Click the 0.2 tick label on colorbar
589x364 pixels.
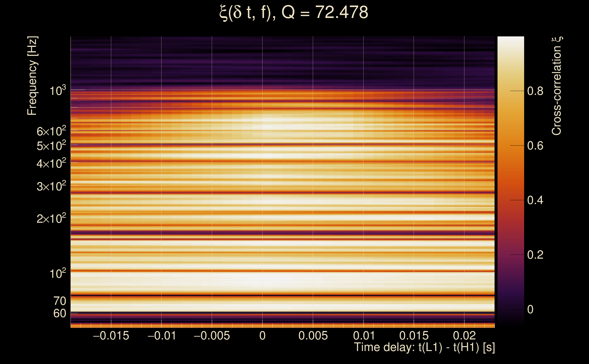click(x=535, y=255)
